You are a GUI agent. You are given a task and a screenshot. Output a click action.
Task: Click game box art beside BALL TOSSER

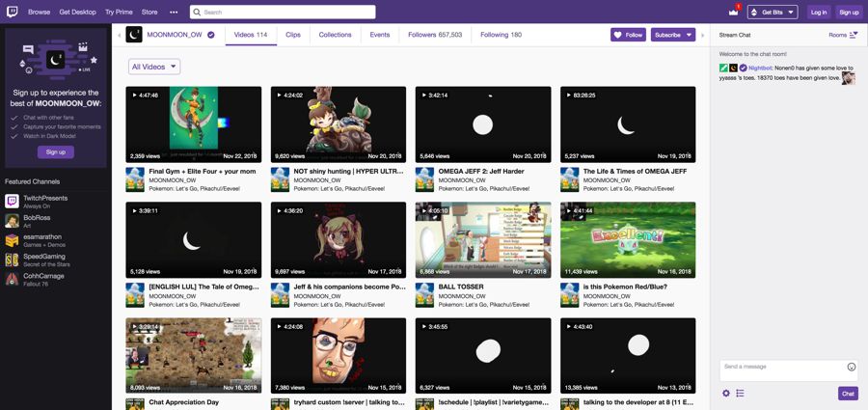click(424, 295)
